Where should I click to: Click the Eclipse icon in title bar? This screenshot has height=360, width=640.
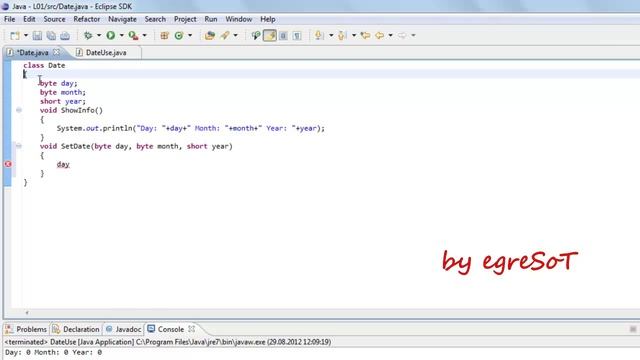click(x=5, y=7)
